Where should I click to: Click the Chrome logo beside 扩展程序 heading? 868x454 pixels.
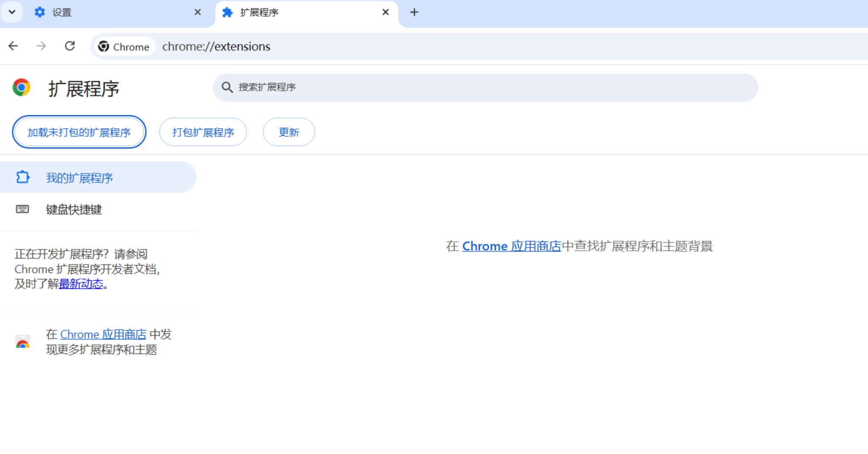point(21,87)
